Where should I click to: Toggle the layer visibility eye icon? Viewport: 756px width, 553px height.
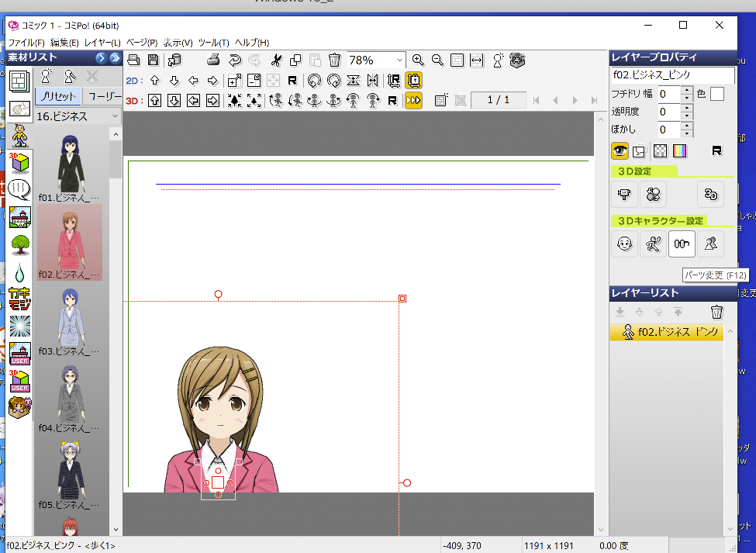pyautogui.click(x=620, y=151)
